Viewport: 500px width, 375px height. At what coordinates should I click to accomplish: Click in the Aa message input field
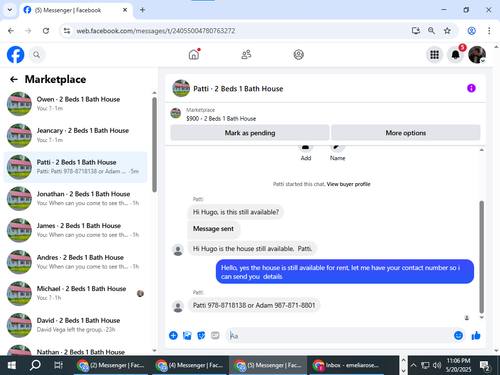coord(340,335)
